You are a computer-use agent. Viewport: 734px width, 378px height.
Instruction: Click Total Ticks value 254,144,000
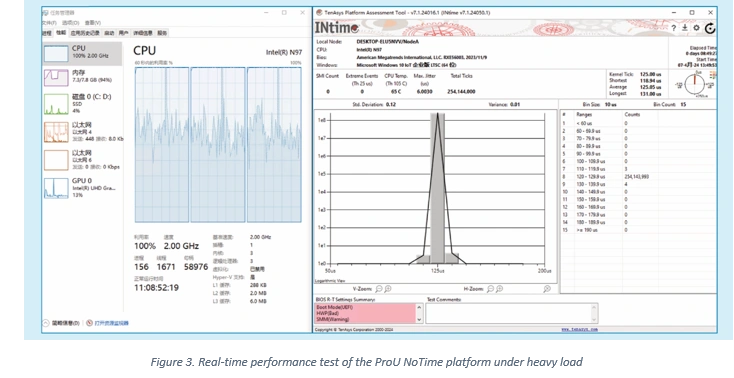coord(461,92)
